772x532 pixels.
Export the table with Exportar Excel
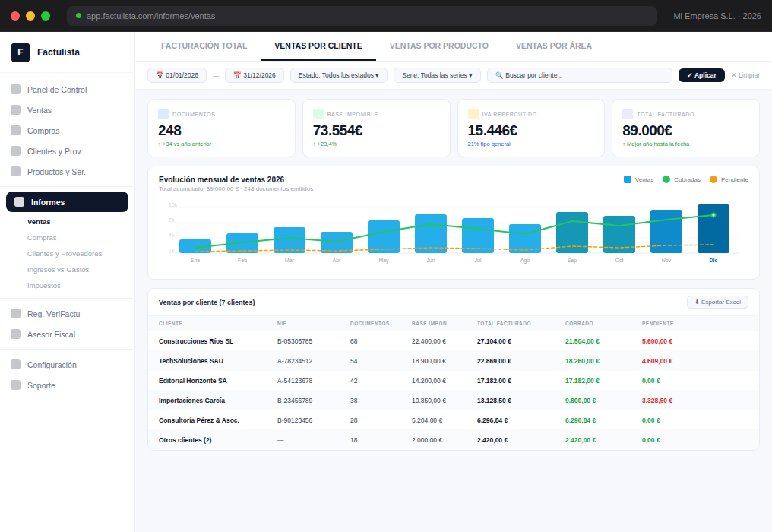tap(717, 302)
